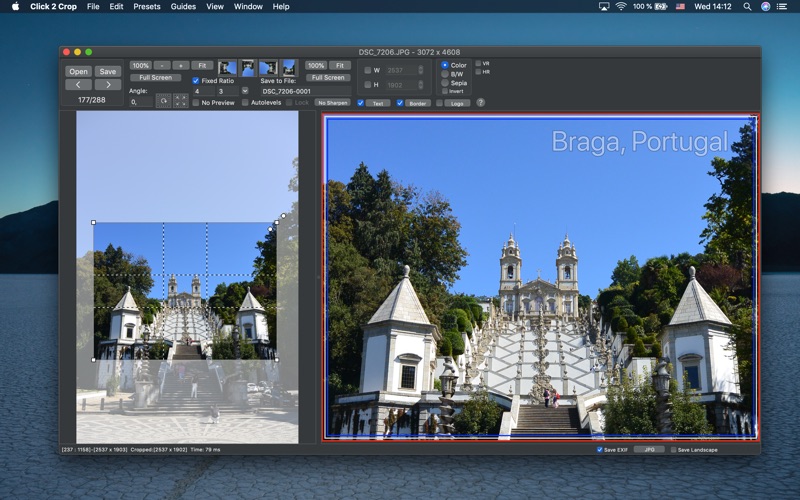Uncheck the Save EXIF checkbox
The image size is (800, 500).
coord(599,449)
